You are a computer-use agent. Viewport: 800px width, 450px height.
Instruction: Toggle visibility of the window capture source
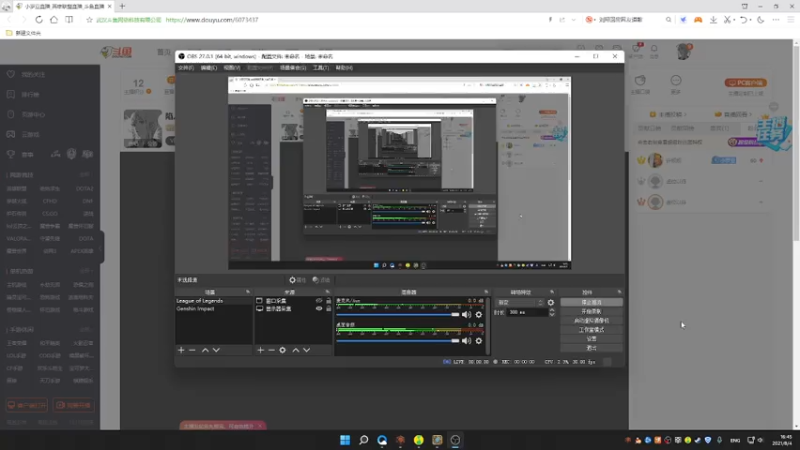[x=319, y=301]
